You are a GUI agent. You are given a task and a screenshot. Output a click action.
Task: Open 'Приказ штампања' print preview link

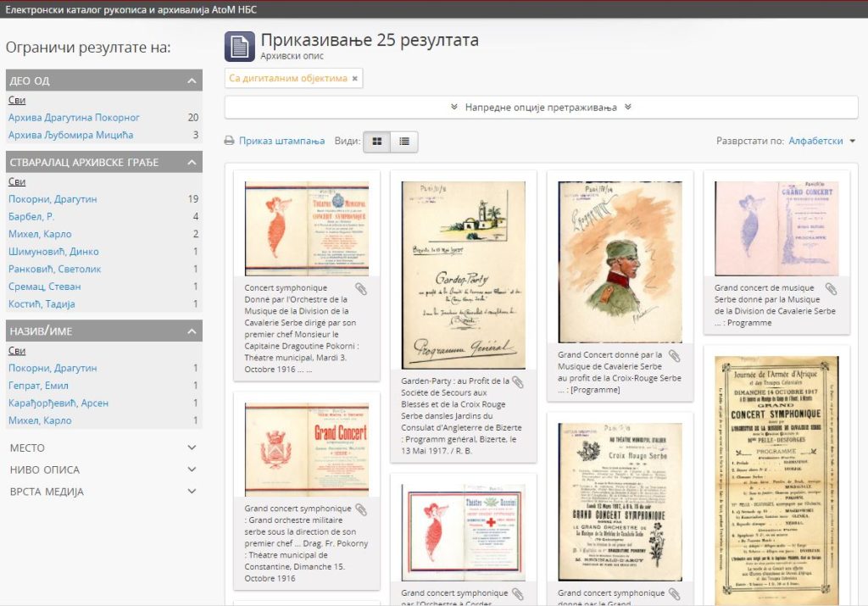click(281, 142)
